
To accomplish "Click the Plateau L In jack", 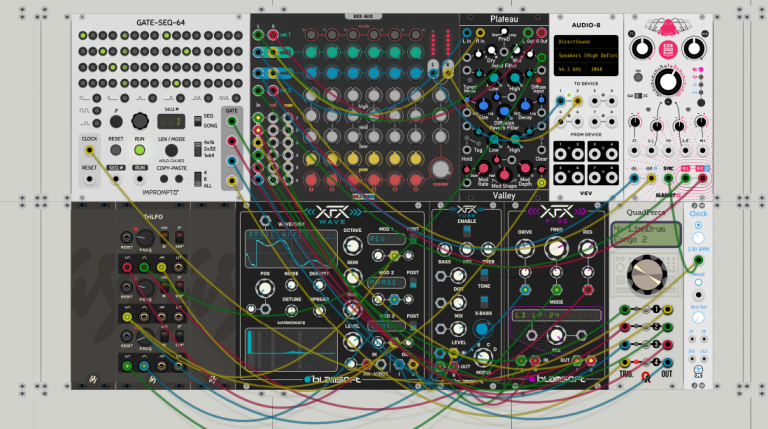I will click(467, 33).
